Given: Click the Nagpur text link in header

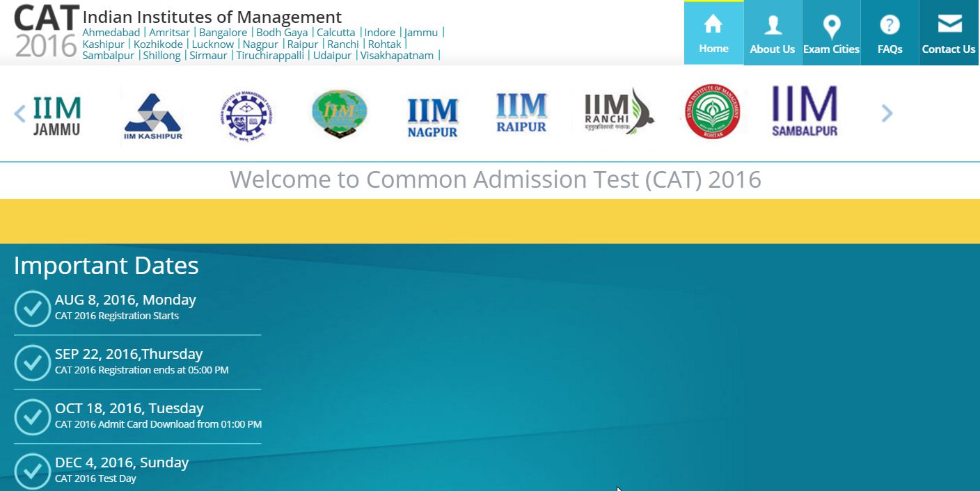Looking at the screenshot, I should click(x=260, y=44).
